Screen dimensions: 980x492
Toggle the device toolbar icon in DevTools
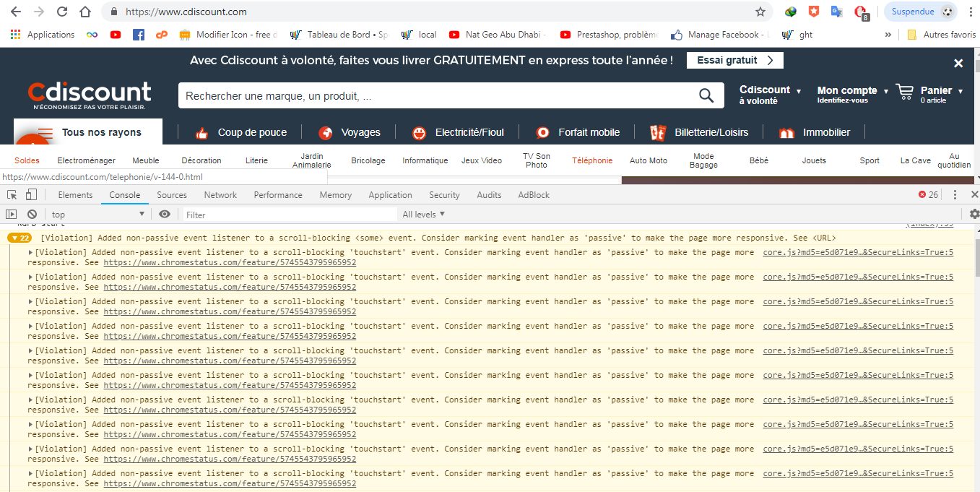click(x=31, y=195)
